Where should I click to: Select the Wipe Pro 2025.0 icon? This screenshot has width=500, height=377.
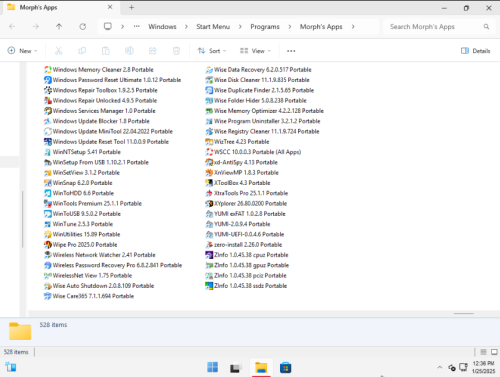click(48, 245)
